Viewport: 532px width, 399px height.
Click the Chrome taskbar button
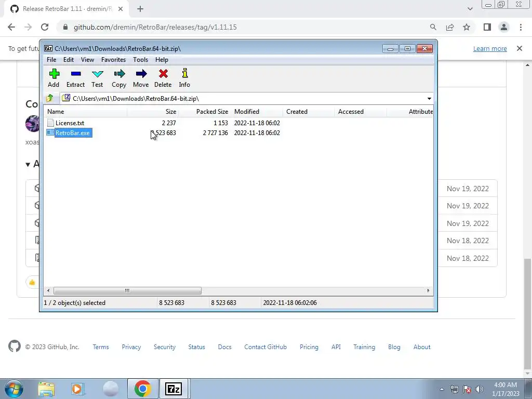tap(142, 389)
